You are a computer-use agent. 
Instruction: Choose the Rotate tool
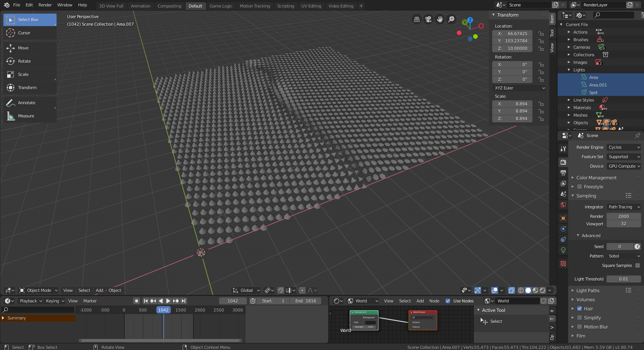[x=30, y=61]
